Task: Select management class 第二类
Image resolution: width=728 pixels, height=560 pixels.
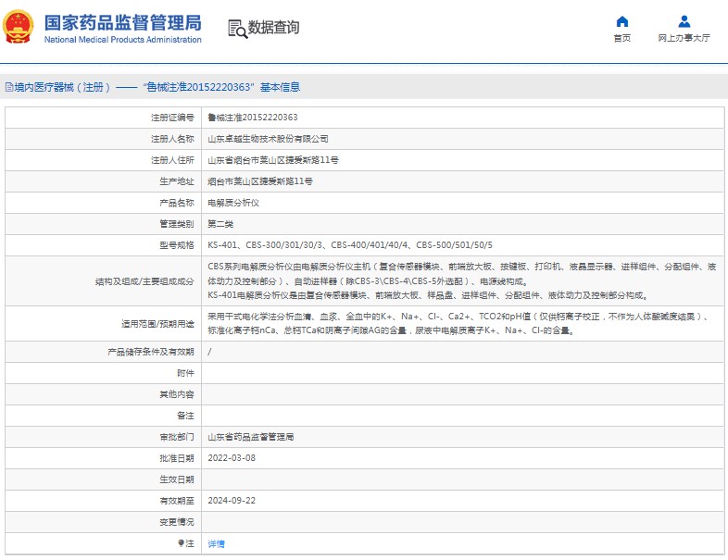Action: click(220, 224)
